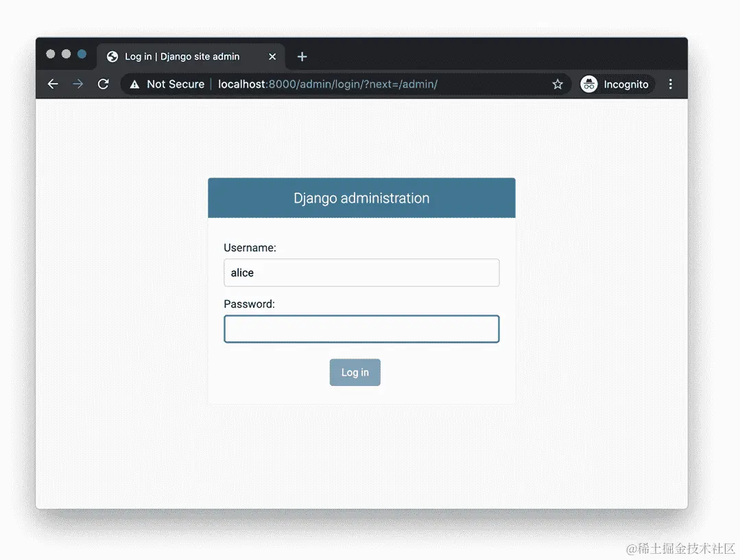
Task: Bookmark this page with the star icon
Action: click(x=558, y=84)
